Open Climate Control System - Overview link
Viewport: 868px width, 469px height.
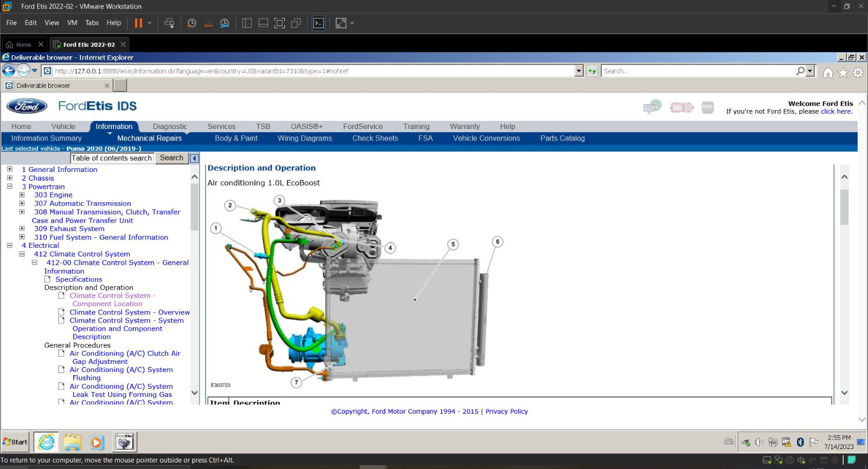[129, 312]
